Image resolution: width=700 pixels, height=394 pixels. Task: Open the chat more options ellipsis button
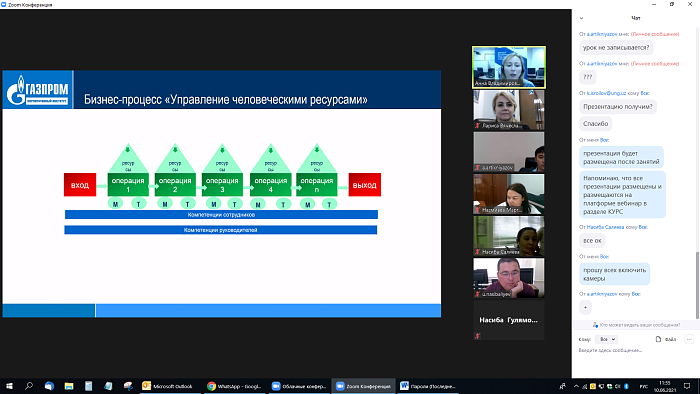pos(689,339)
